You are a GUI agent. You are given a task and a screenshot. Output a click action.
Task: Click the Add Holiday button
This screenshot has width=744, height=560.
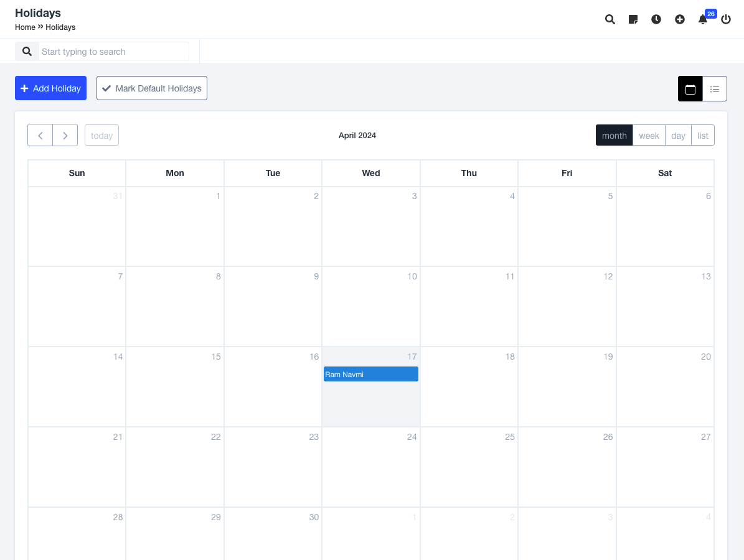[50, 88]
